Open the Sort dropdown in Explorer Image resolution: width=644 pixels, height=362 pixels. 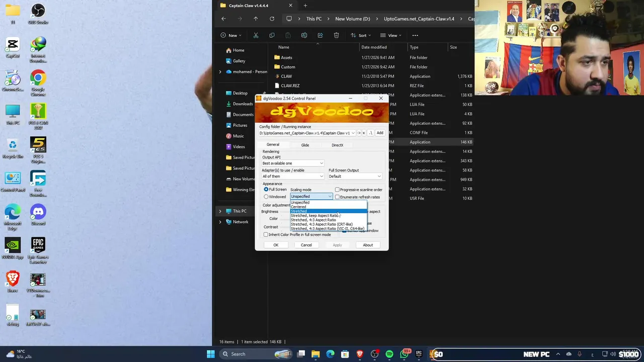360,35
